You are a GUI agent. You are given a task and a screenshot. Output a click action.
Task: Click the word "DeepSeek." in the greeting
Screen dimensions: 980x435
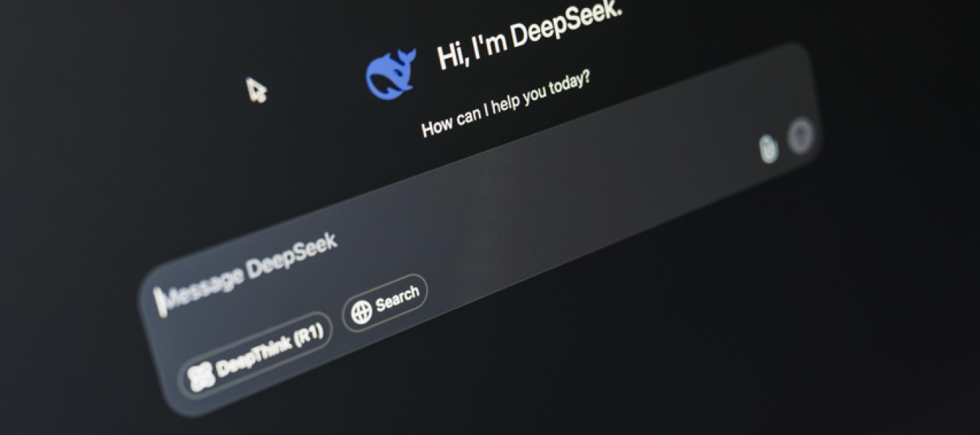565,25
